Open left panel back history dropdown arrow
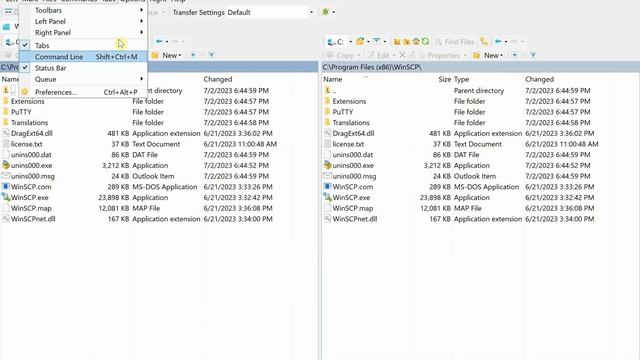The image size is (640, 360). (167, 41)
